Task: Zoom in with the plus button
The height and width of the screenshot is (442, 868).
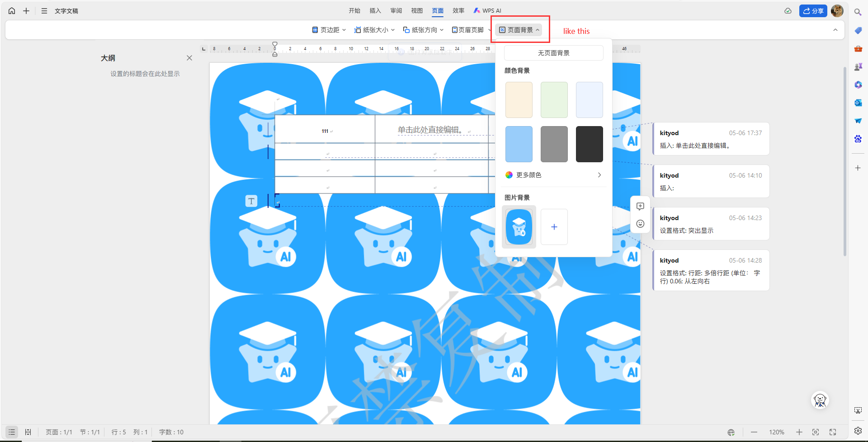Action: coord(799,432)
